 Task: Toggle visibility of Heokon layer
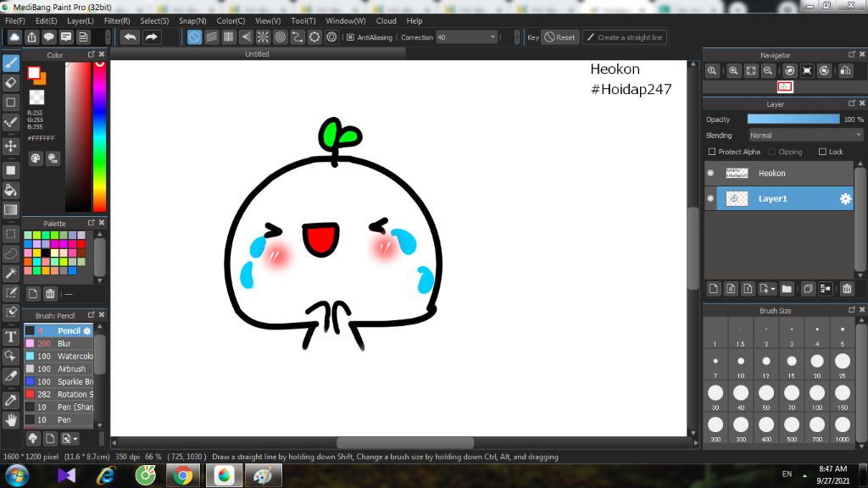coord(711,173)
